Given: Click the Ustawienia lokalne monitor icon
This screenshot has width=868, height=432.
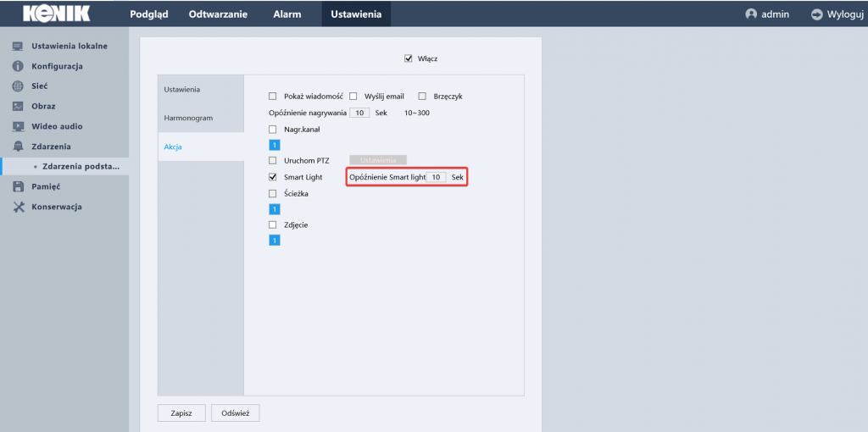Looking at the screenshot, I should point(17,46).
